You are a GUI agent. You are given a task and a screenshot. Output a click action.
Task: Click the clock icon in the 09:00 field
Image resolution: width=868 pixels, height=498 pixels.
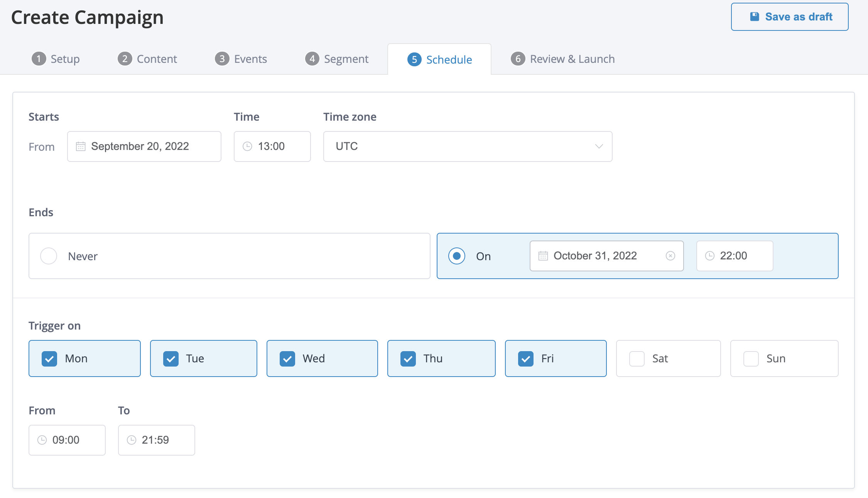point(42,440)
